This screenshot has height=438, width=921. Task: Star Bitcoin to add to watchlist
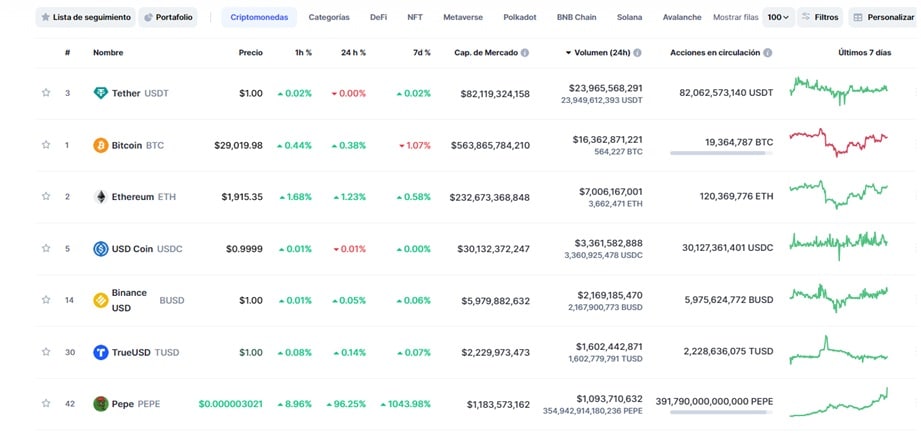(46, 144)
